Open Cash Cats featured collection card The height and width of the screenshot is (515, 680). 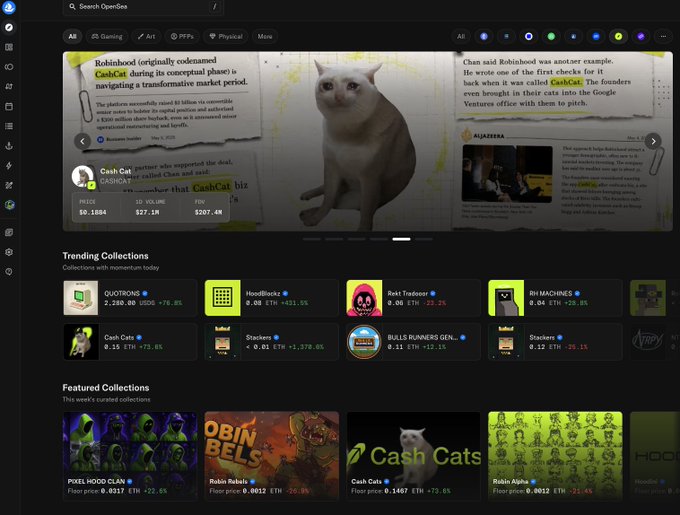click(x=413, y=456)
